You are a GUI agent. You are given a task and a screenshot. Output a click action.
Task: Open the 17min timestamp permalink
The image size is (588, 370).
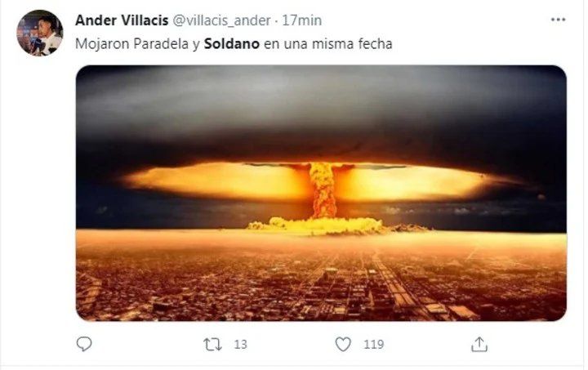302,20
